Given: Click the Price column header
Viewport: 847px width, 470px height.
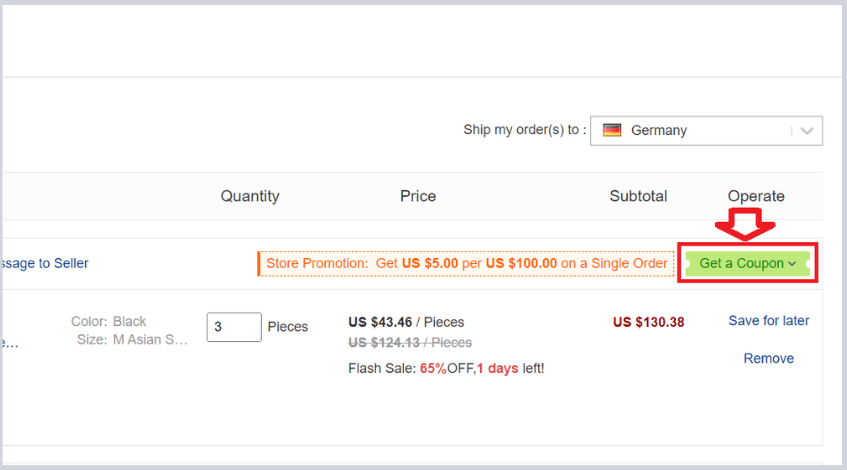Looking at the screenshot, I should 418,196.
